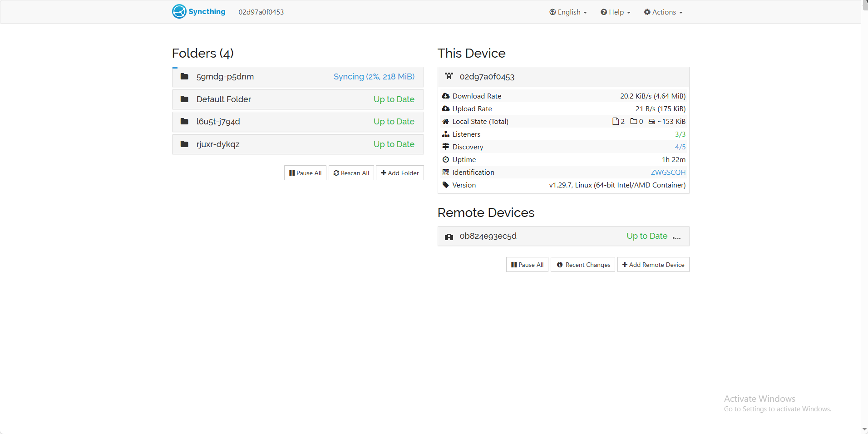Click the 02d97a0f0453 device name in navbar
This screenshot has width=868, height=434.
(x=261, y=12)
